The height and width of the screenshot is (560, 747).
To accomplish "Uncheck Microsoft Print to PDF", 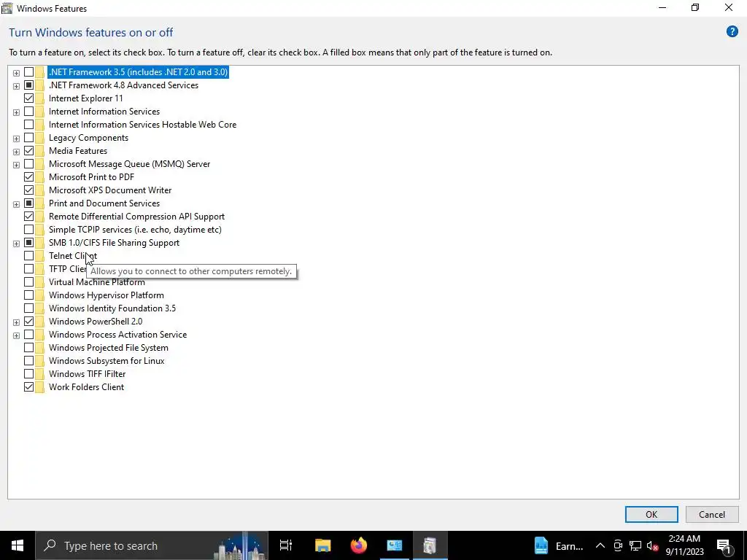I will (28, 177).
